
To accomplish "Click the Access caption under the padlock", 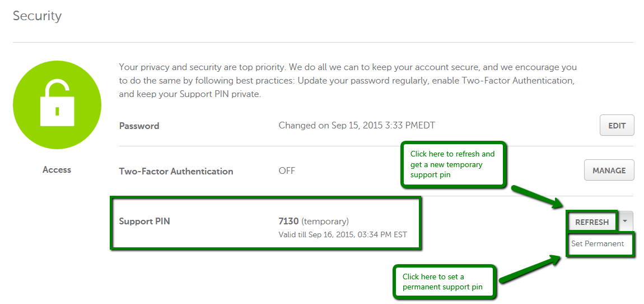I will (57, 169).
